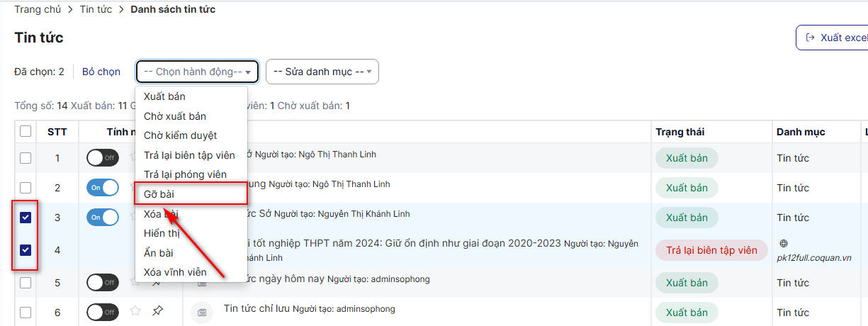Pick 'Trả lại biên tập viên' menu option
868x326 pixels.
point(189,155)
